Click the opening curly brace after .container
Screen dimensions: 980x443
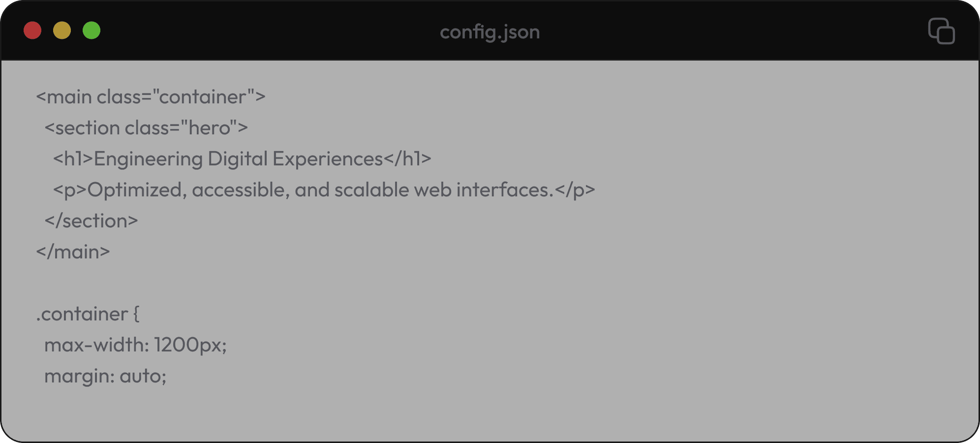(136, 314)
